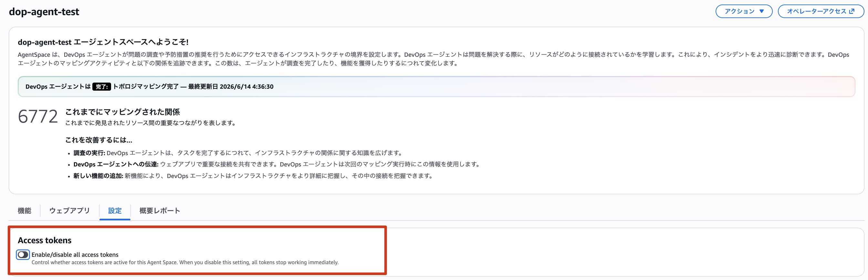This screenshot has height=280, width=868.
Task: Click the DevOps エージェントへの伝達 bullet text
Action: (x=277, y=164)
